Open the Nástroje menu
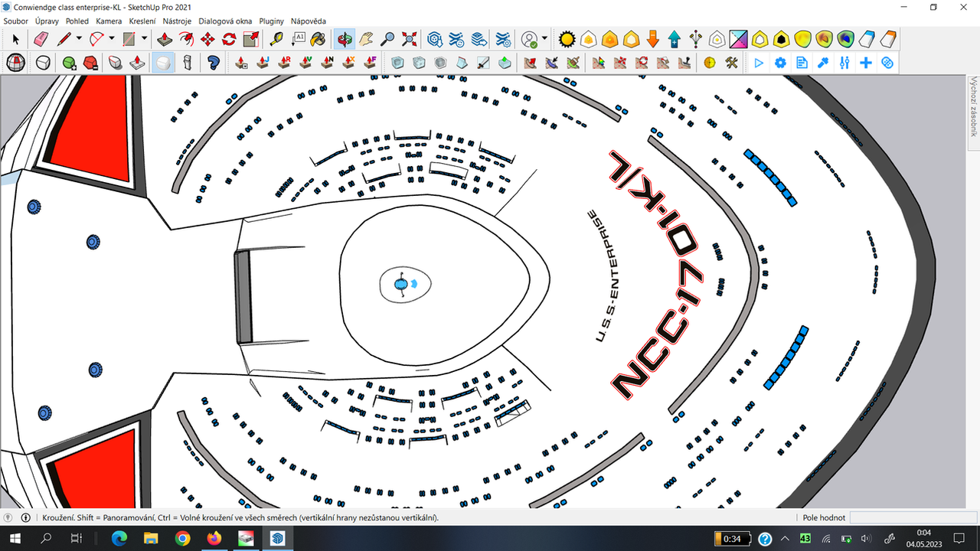This screenshot has height=551, width=980. point(178,21)
